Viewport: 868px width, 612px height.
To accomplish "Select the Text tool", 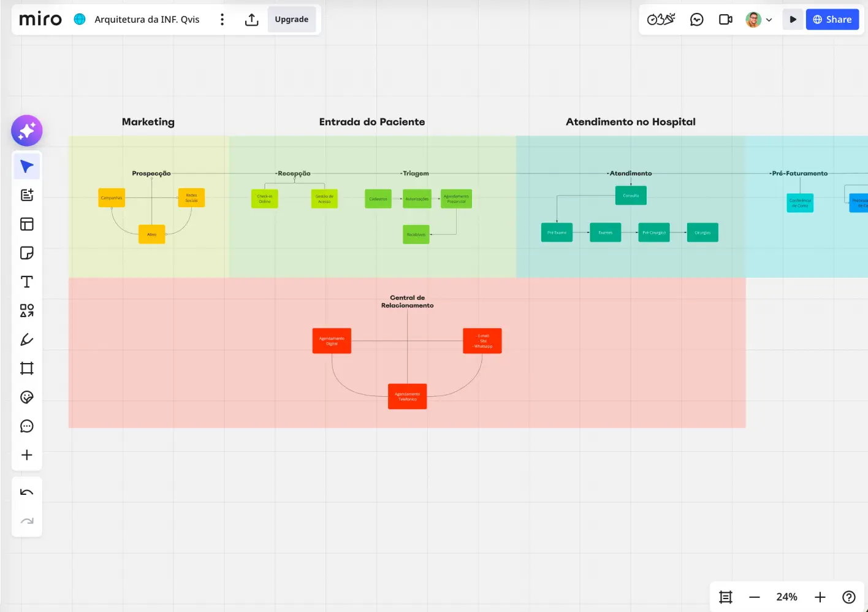I will coord(27,281).
